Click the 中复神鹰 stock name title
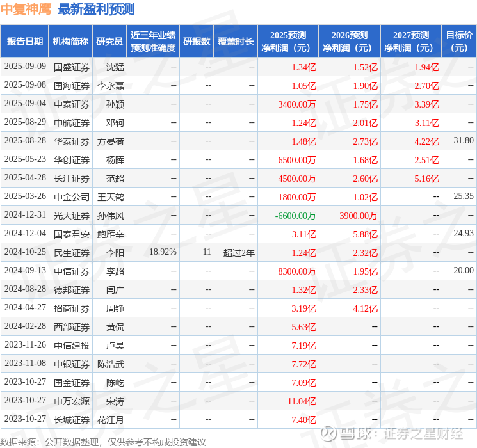 (26, 9)
